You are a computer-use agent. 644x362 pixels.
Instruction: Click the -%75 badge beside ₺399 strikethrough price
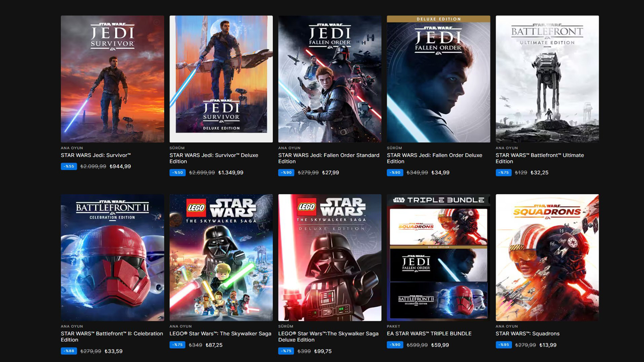[286, 351]
